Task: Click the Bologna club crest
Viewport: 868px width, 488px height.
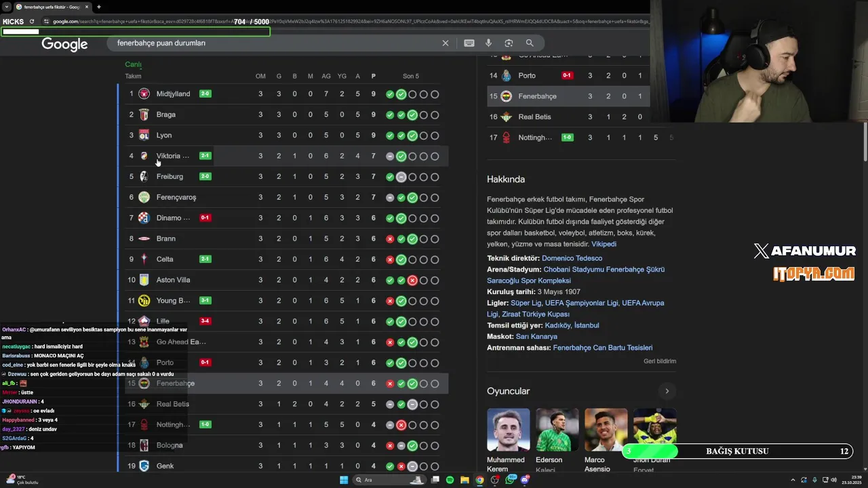Action: (144, 445)
